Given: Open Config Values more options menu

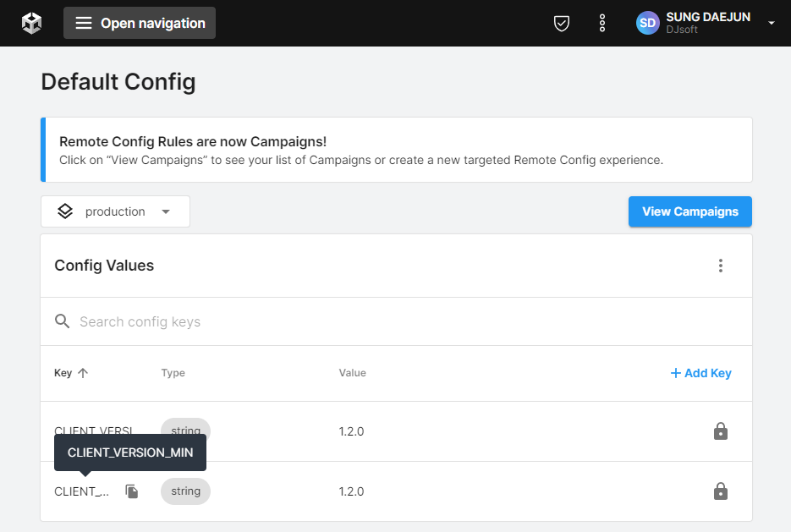Looking at the screenshot, I should pos(721,266).
